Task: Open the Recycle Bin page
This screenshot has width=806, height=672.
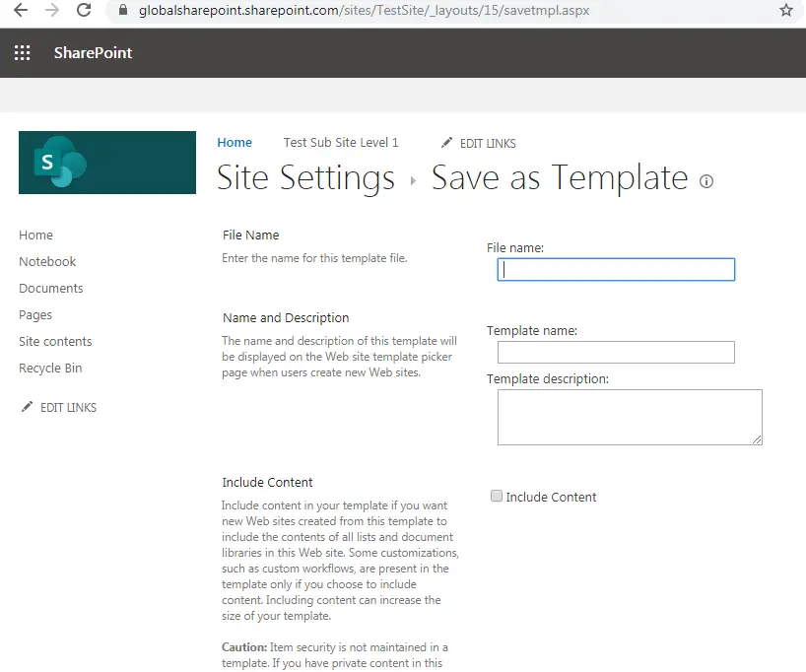Action: (x=50, y=368)
